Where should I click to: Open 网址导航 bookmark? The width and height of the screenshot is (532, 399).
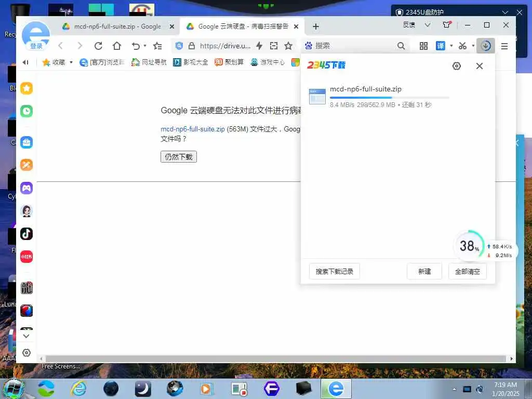[149, 62]
